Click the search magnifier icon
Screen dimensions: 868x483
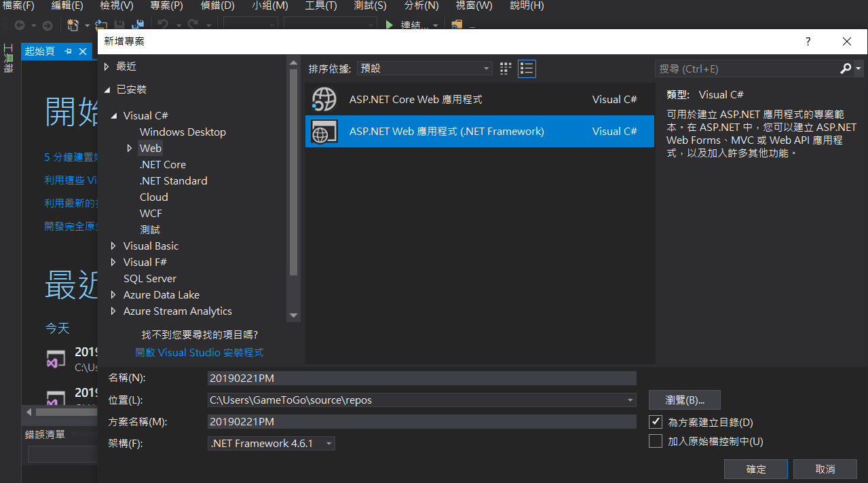click(846, 69)
